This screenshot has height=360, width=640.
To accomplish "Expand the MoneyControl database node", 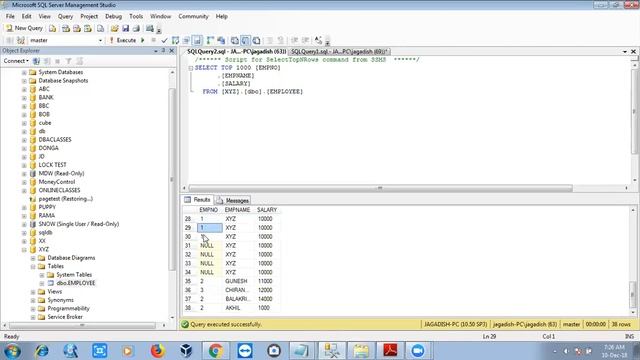I will (24, 182).
